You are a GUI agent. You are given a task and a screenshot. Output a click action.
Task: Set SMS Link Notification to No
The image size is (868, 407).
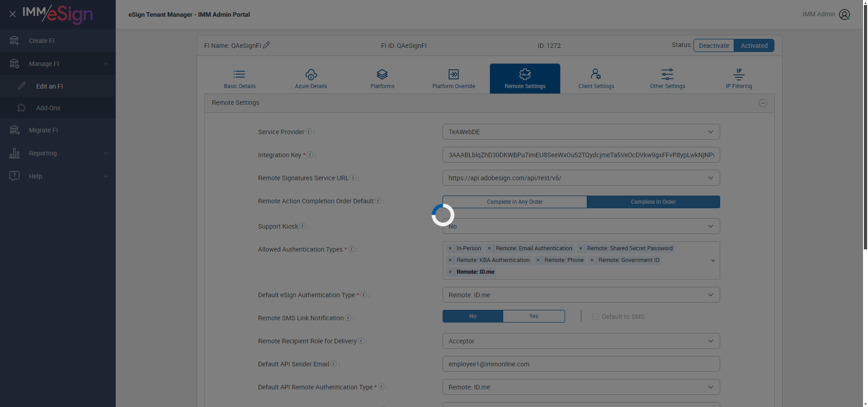pos(473,316)
